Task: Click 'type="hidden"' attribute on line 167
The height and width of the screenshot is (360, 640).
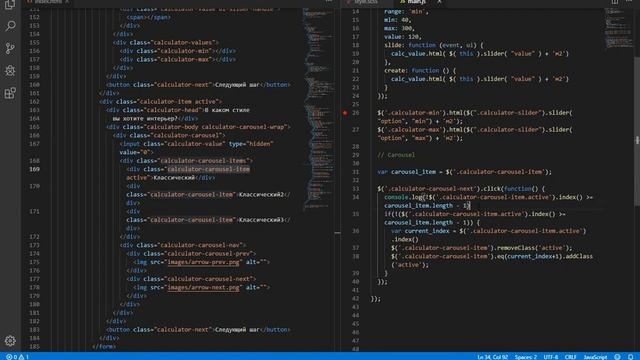Action: point(251,144)
